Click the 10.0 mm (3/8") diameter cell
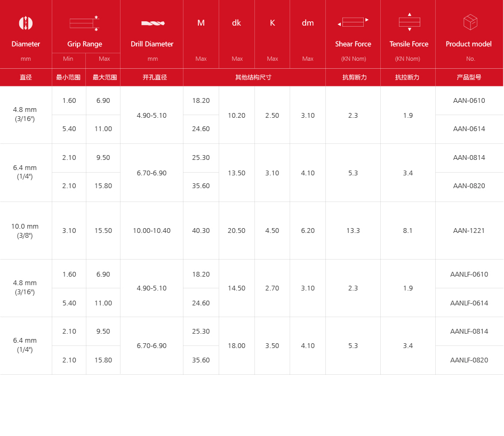504x436 pixels. point(25,230)
